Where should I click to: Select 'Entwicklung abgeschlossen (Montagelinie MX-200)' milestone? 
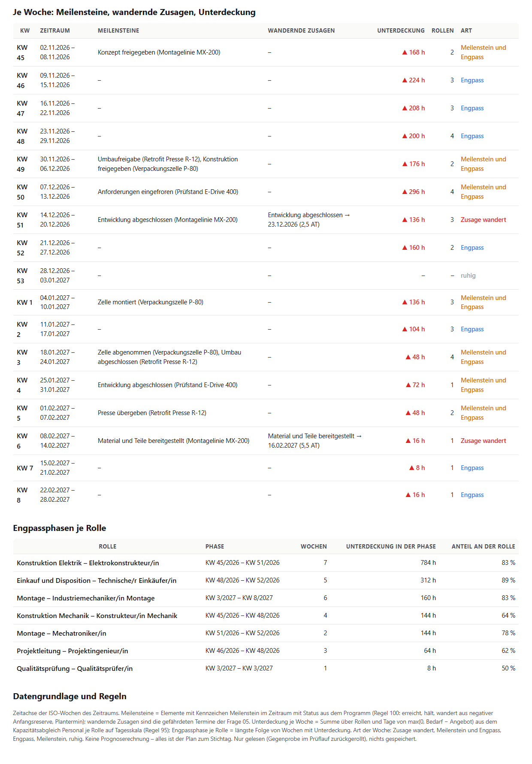tap(167, 220)
